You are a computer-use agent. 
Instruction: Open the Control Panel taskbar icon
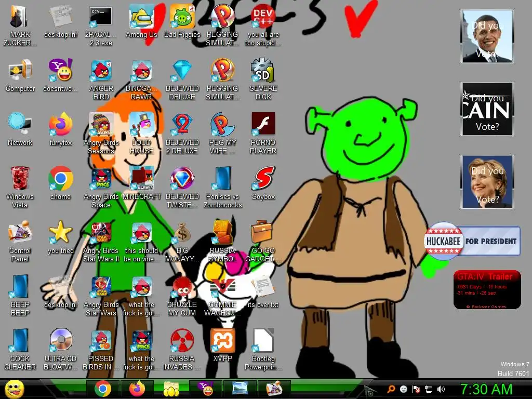[274, 389]
